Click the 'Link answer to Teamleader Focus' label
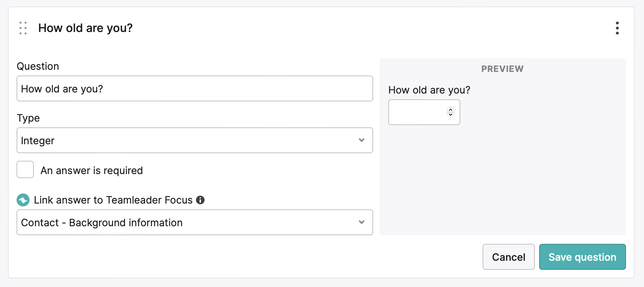The height and width of the screenshot is (287, 644). click(x=113, y=200)
